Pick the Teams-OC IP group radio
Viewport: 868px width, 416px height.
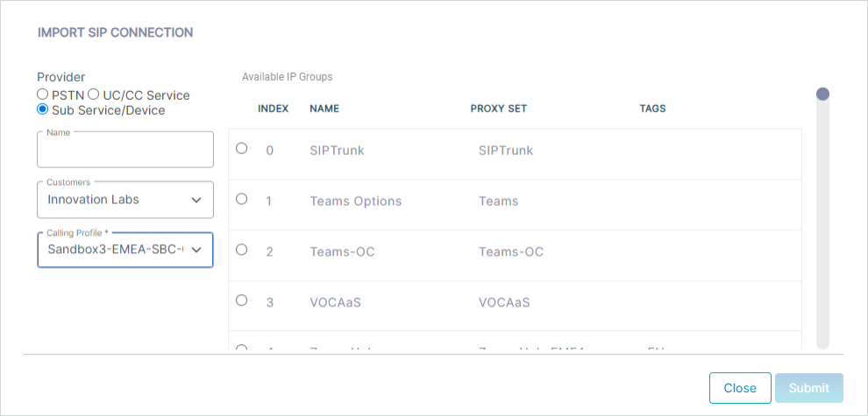pos(241,250)
